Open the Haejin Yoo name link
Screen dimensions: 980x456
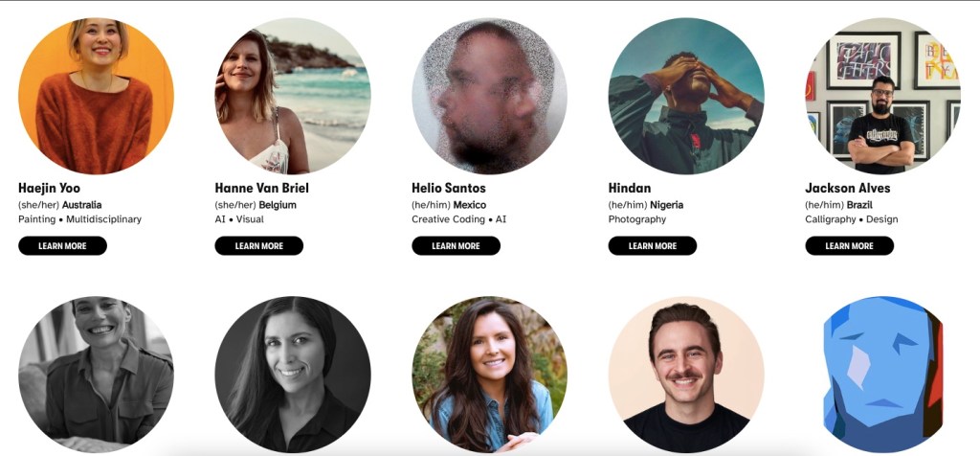[50, 189]
